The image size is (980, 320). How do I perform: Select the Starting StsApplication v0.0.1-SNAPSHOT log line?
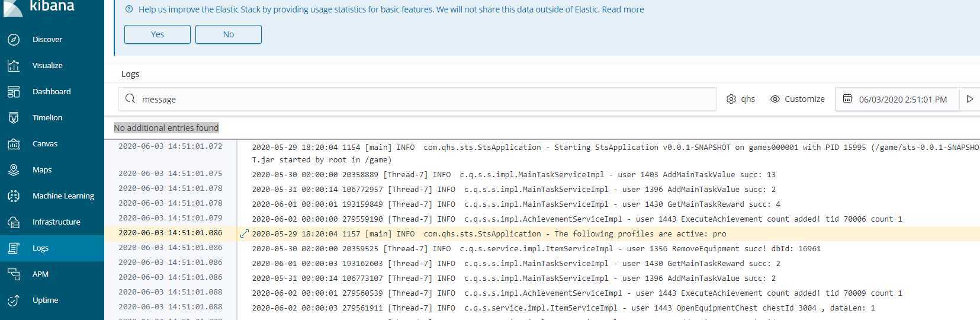point(615,153)
